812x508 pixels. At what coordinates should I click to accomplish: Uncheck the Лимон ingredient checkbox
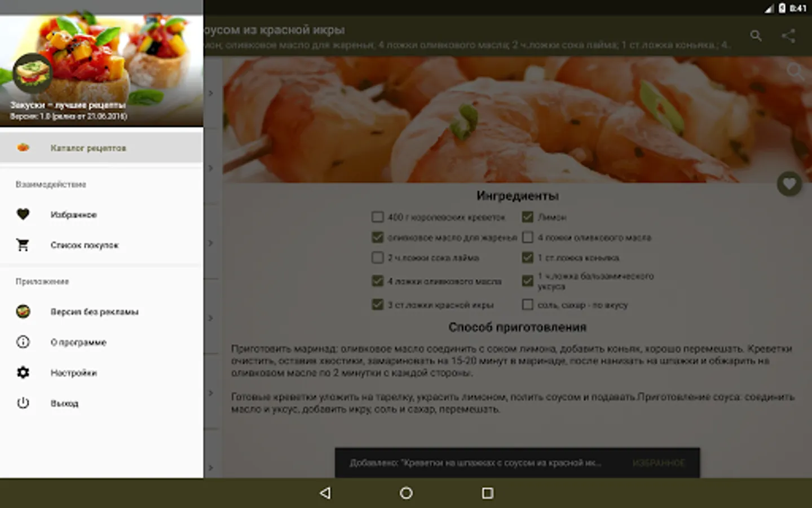(528, 217)
